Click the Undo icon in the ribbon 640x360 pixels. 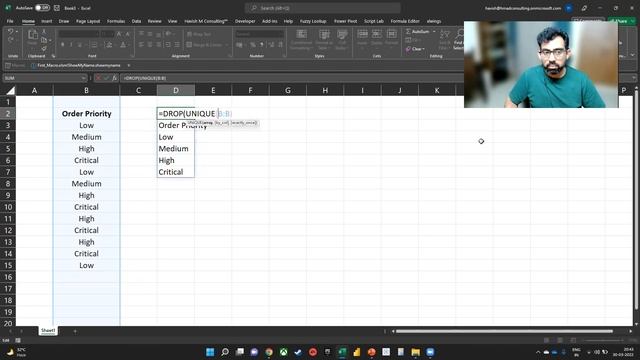point(11,31)
